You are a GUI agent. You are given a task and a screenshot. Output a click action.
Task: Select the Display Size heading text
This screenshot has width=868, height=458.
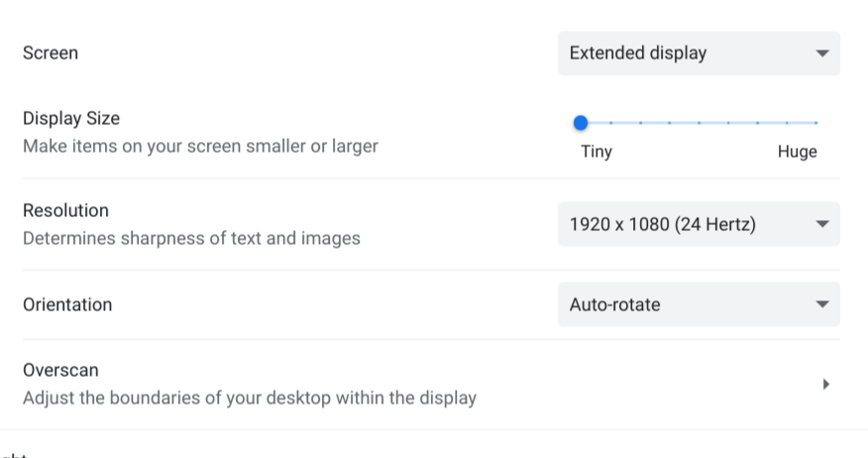(x=71, y=119)
